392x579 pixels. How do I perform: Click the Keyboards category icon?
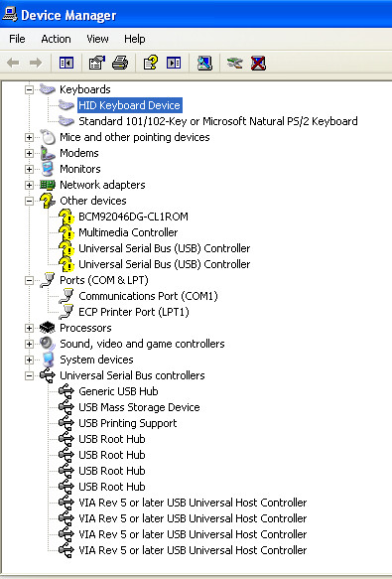[x=48, y=89]
